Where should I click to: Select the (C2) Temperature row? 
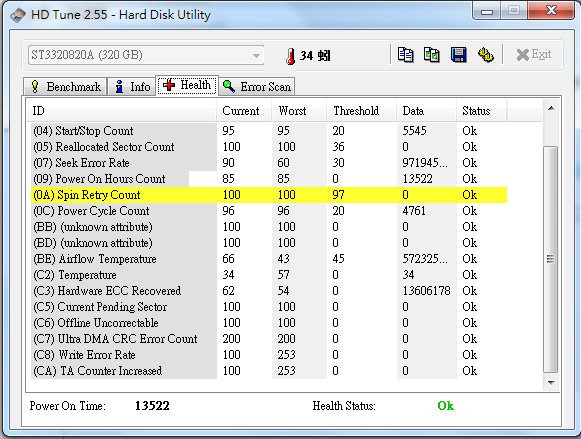[269, 275]
